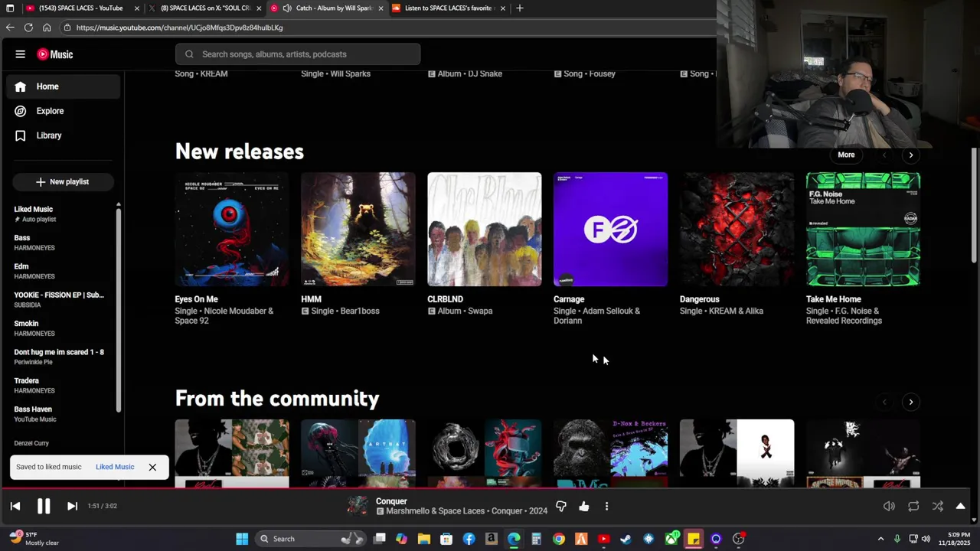Open the Bass Haven playlist
Viewport: 980px width, 551px height.
click(x=61, y=413)
